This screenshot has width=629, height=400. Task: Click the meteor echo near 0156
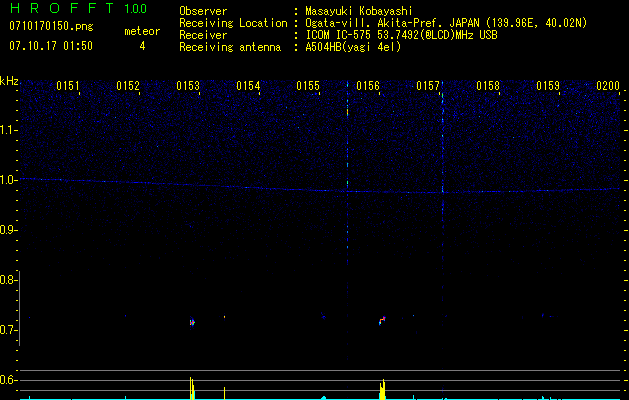382,320
